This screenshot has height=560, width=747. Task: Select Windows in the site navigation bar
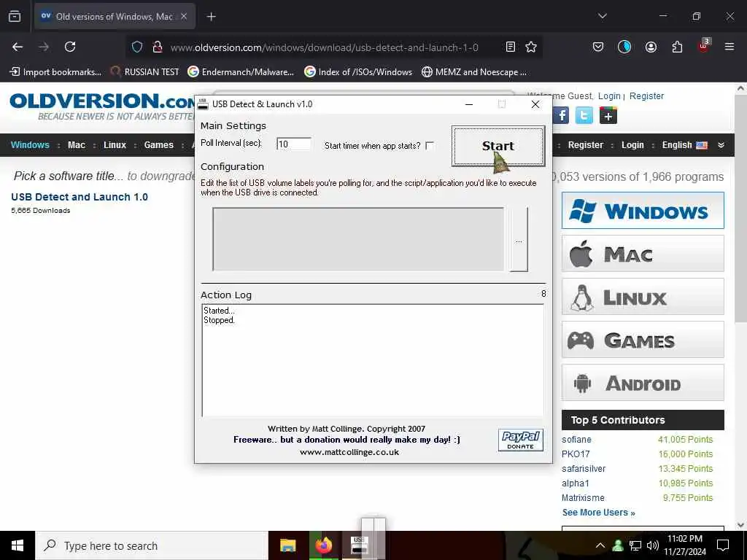point(30,145)
